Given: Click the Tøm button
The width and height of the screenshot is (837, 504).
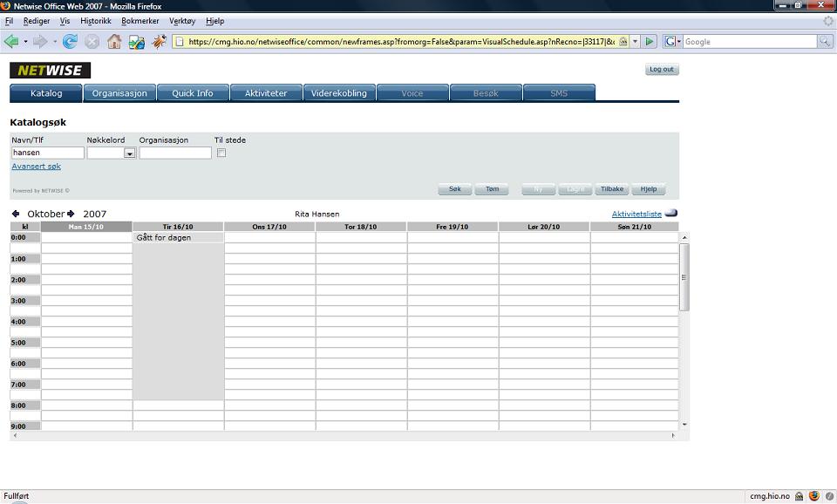Looking at the screenshot, I should click(x=492, y=189).
